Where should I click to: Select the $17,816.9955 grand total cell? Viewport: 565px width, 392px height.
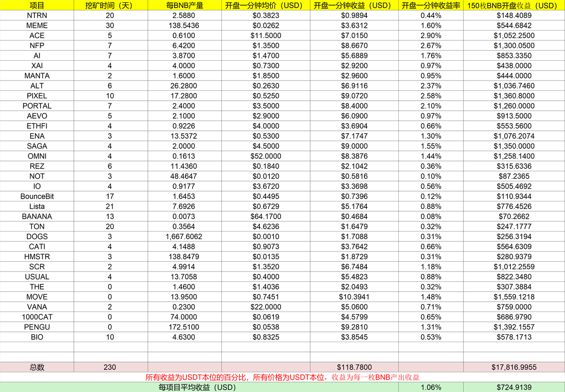click(x=514, y=367)
